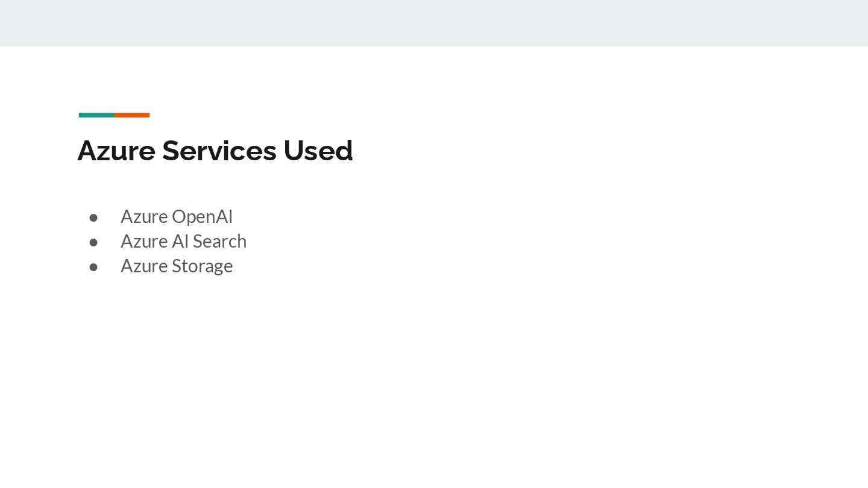Click the bullet dot before Azure AI Search
The width and height of the screenshot is (868, 488).
tap(93, 242)
